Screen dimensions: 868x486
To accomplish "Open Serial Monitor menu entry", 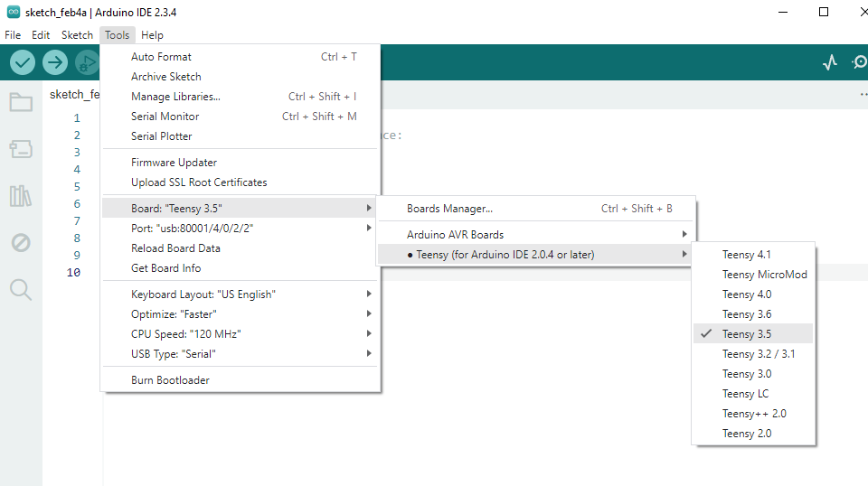I will pos(241,117).
